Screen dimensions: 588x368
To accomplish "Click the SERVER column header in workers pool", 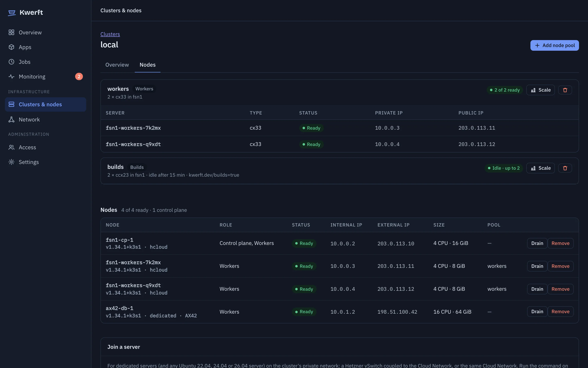I will (x=115, y=113).
